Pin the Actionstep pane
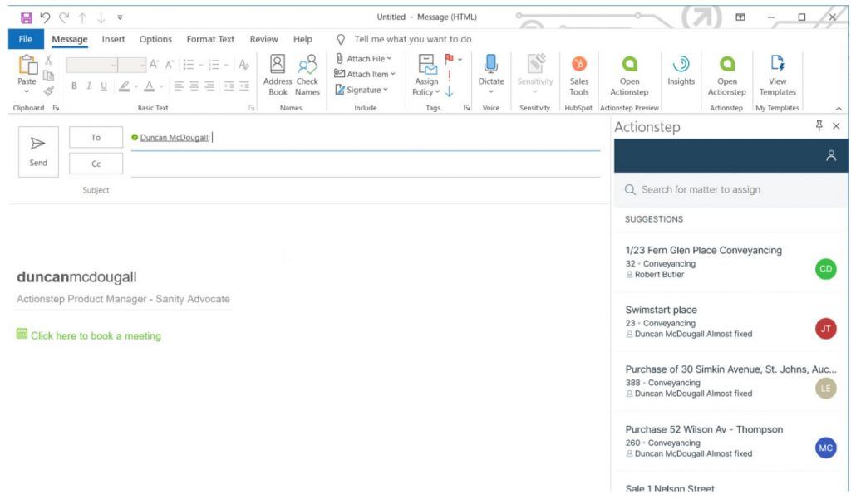 [x=819, y=126]
